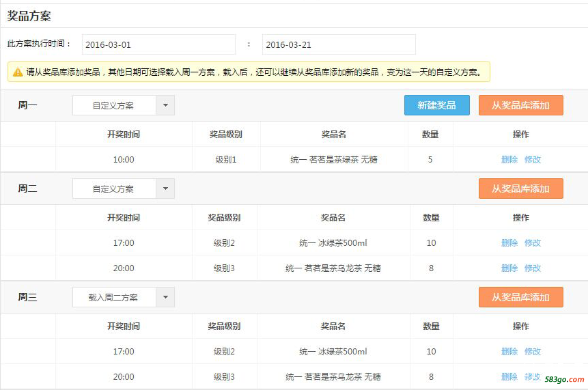
Task: Delete 周三 20:00 乌龙茶 prize
Action: (509, 376)
